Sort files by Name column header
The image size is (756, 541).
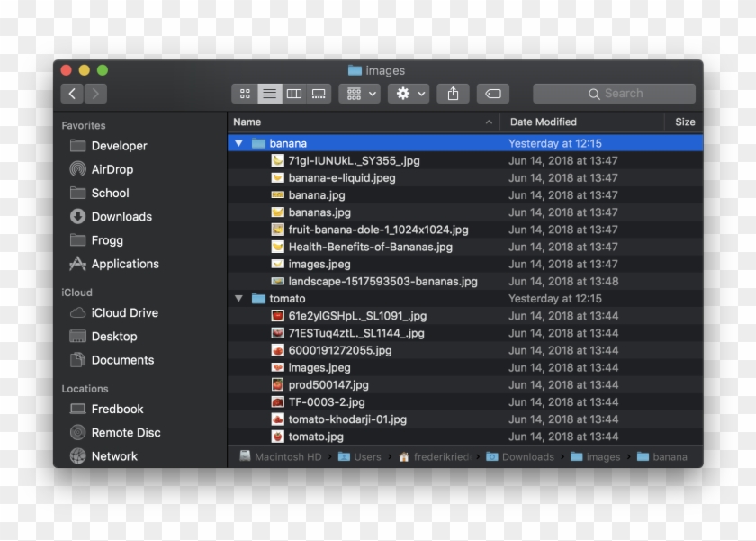click(247, 122)
